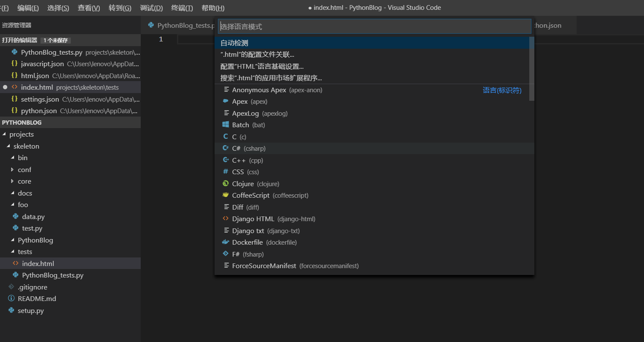Choose ".html"的配置文件关联 option
Image resolution: width=644 pixels, height=342 pixels.
pyautogui.click(x=371, y=55)
